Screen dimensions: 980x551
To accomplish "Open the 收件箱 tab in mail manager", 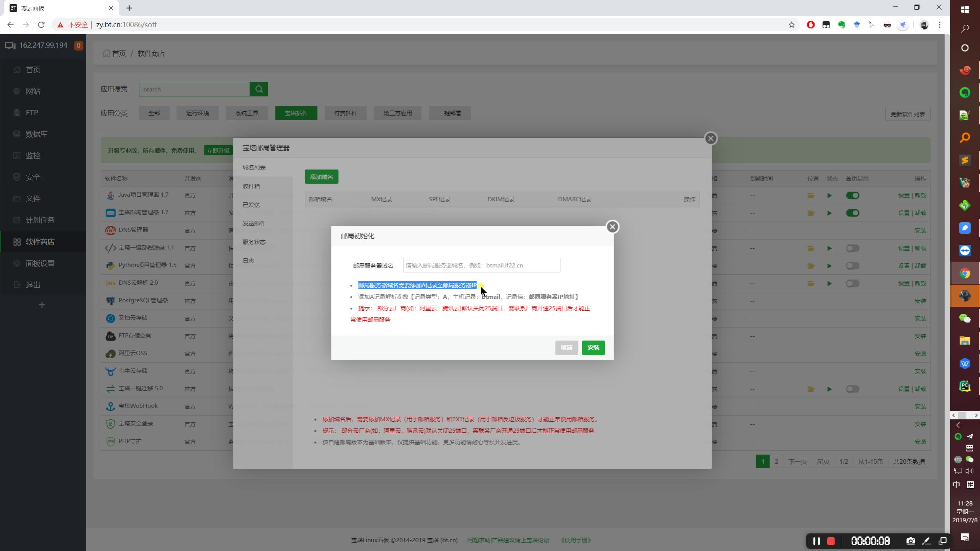I will (x=251, y=186).
